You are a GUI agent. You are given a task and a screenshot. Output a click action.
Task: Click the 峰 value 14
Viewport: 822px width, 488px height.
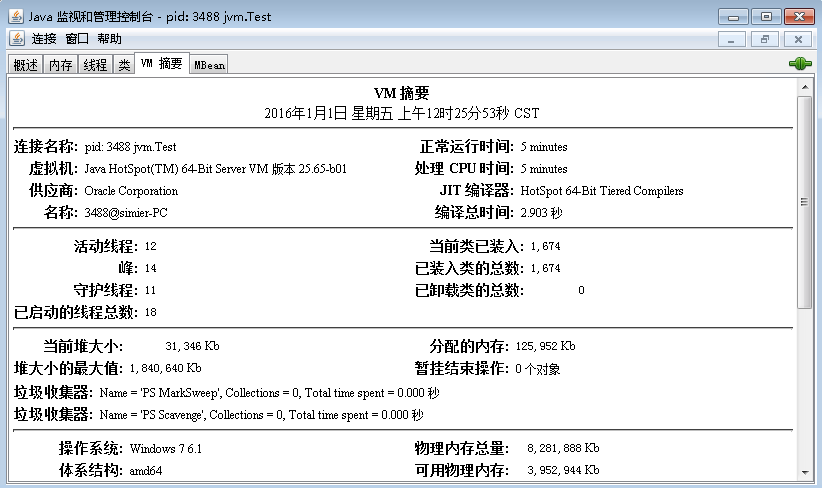[150, 268]
